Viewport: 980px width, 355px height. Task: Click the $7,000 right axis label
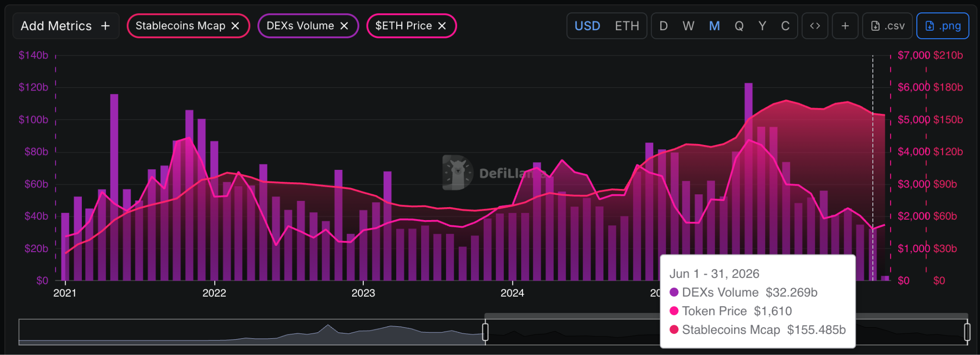pos(913,55)
